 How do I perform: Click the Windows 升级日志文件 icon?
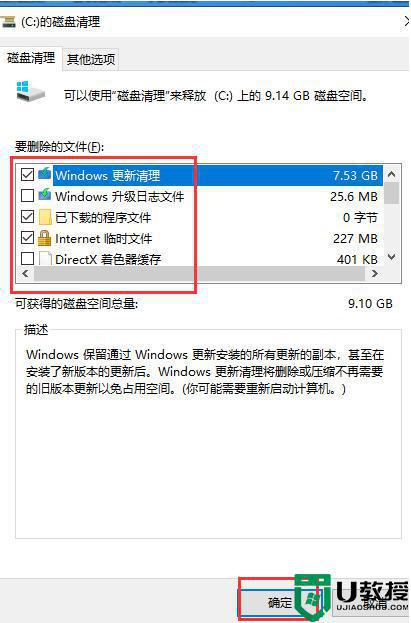[45, 195]
